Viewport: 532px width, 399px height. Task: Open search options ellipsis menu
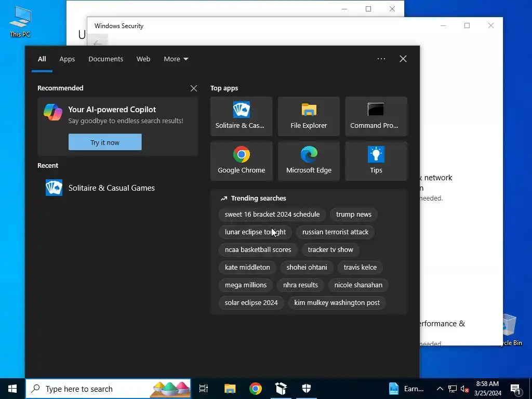click(x=381, y=59)
